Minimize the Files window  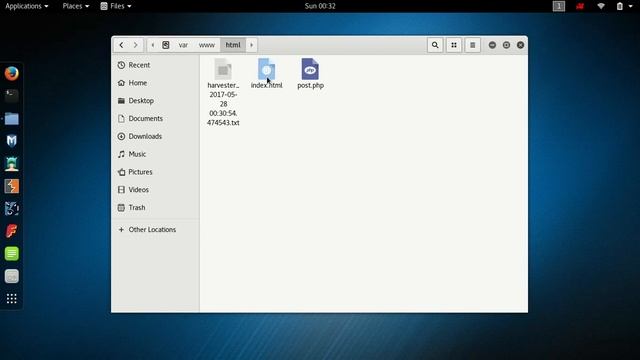click(x=492, y=45)
